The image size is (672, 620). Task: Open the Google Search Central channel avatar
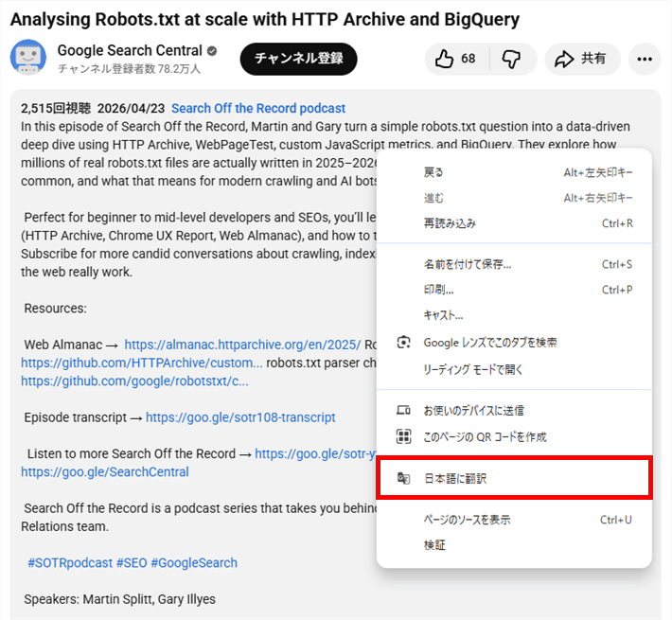[x=28, y=57]
